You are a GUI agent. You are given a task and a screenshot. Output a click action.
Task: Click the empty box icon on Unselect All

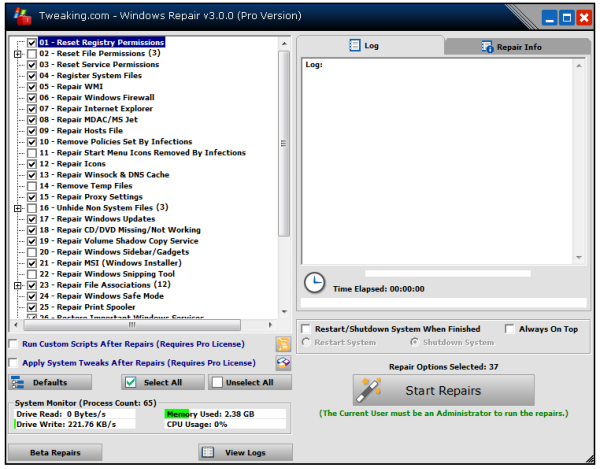[217, 382]
